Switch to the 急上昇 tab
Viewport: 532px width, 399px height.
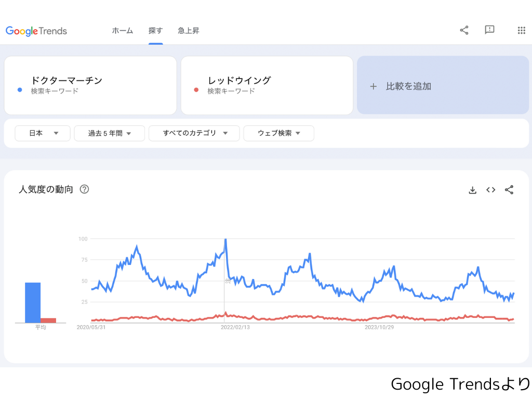(188, 31)
